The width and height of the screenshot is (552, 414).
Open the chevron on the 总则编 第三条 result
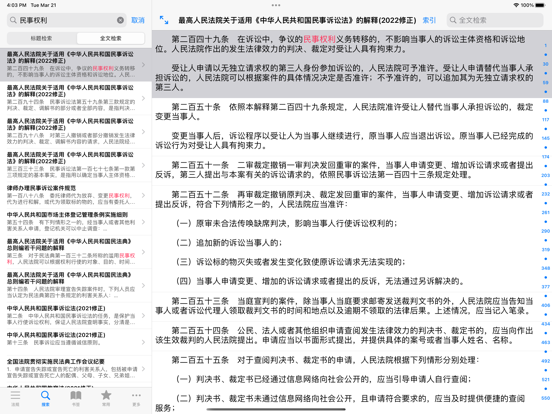143,252
